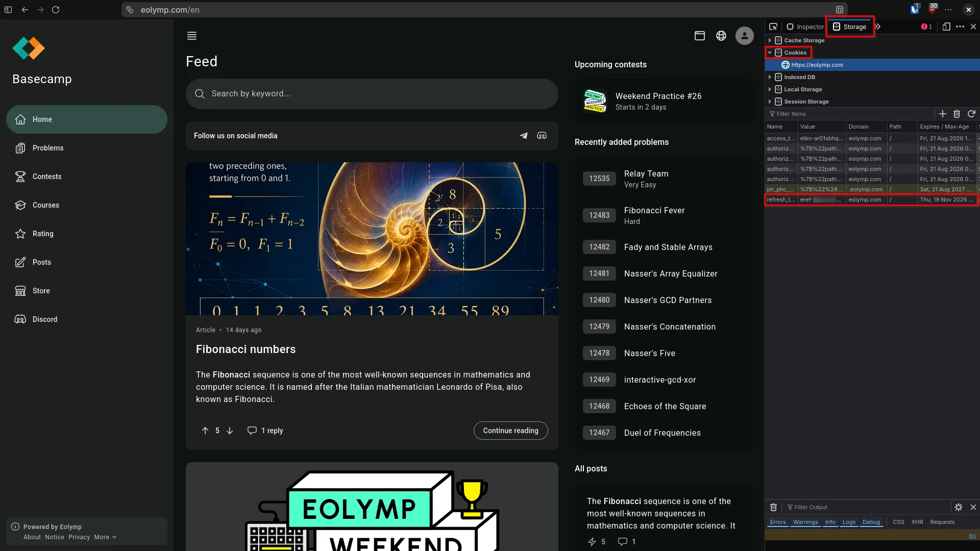The image size is (980, 551).
Task: Toggle the browser sidebar panel icon
Action: point(8,10)
